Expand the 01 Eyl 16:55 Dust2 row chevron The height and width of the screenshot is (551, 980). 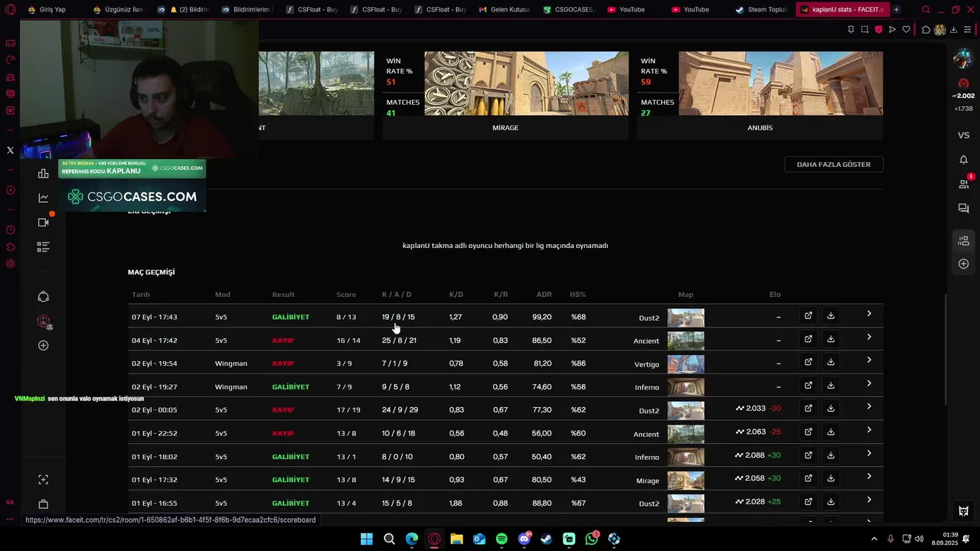869,500
